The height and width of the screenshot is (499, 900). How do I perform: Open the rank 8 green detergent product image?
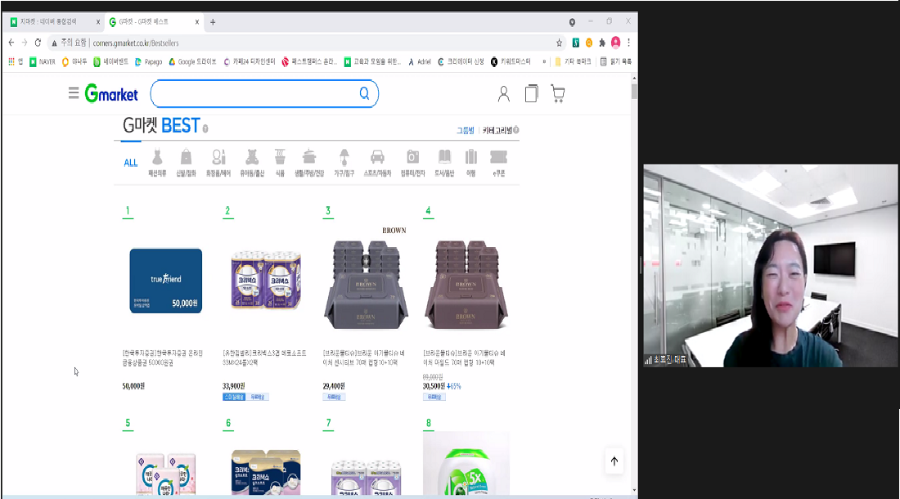(x=466, y=464)
